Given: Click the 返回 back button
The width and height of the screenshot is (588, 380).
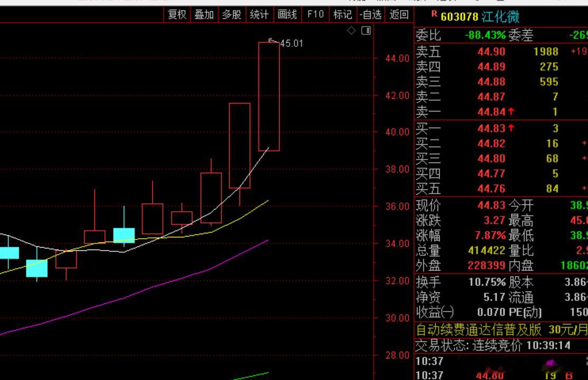Looking at the screenshot, I should click(x=399, y=15).
